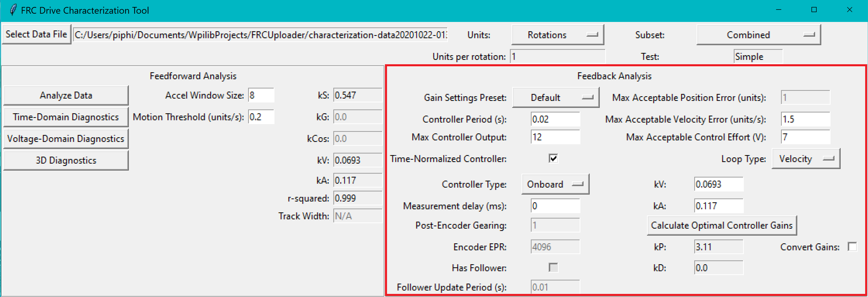This screenshot has height=297, width=868.
Task: Click the Post-Encoder Gearing field
Action: (x=555, y=225)
